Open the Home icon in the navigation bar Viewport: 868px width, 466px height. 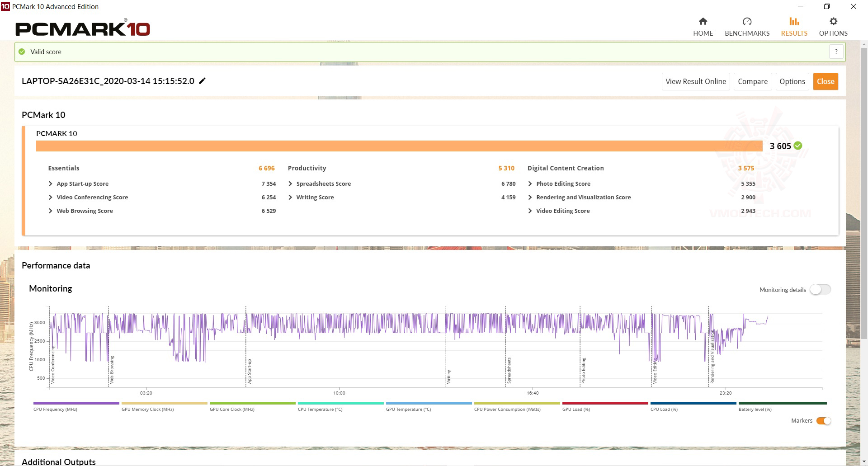pos(703,21)
